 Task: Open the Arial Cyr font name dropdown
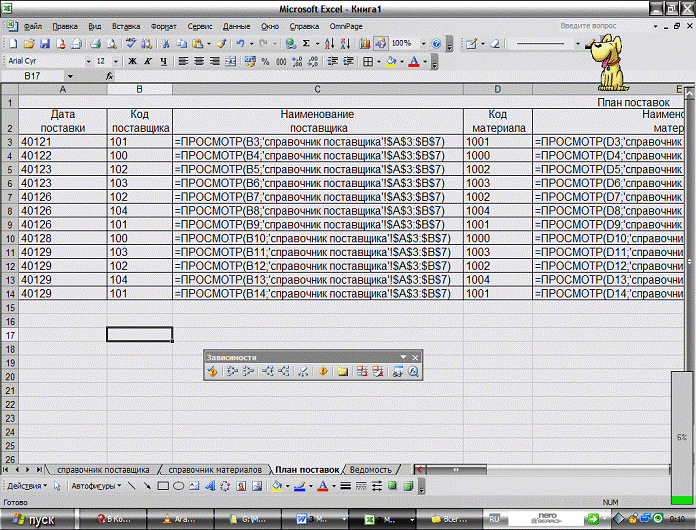(85, 62)
